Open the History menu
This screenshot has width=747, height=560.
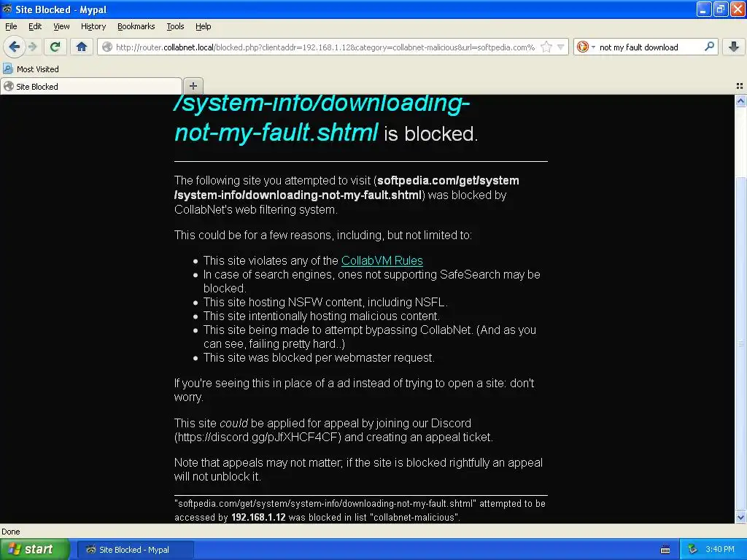[93, 26]
